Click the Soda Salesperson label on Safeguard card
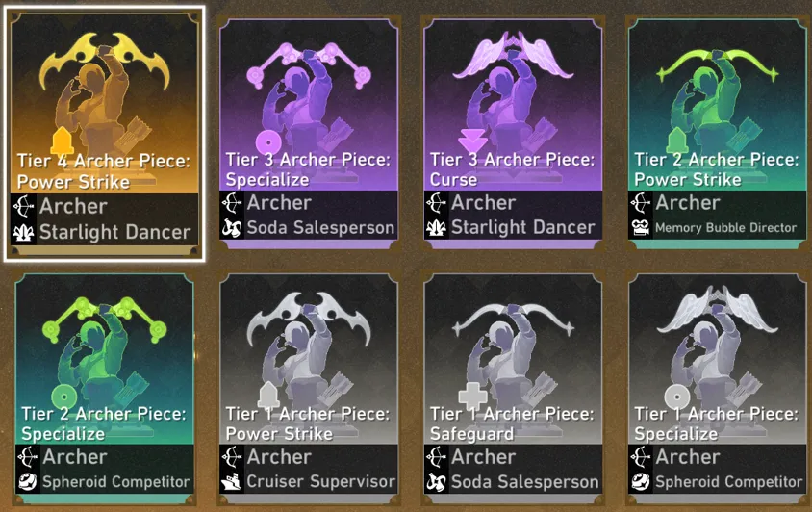 524,482
